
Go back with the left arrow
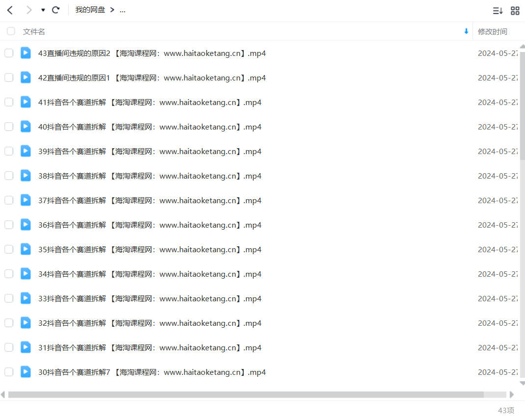pyautogui.click(x=10, y=10)
